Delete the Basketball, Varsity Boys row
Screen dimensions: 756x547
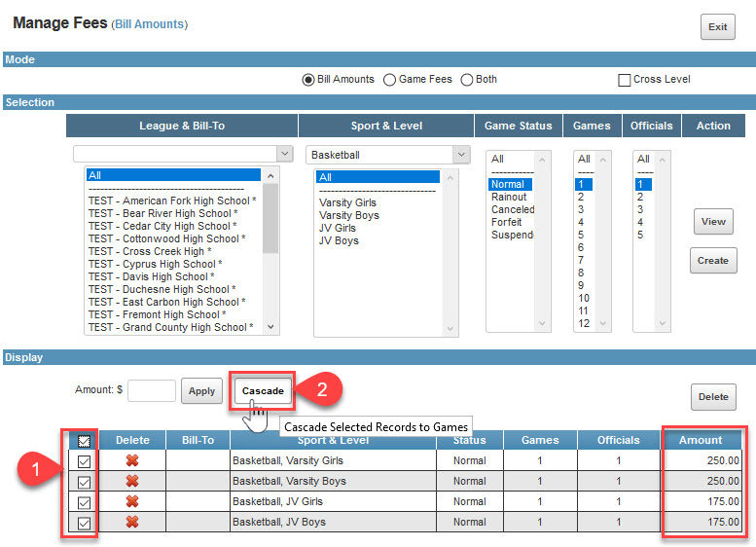[x=132, y=481]
